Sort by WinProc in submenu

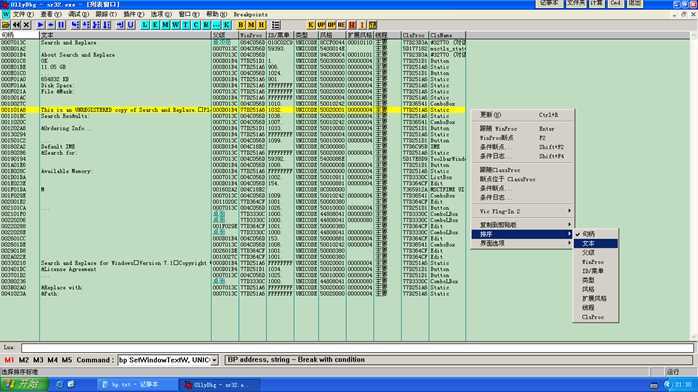coord(596,262)
